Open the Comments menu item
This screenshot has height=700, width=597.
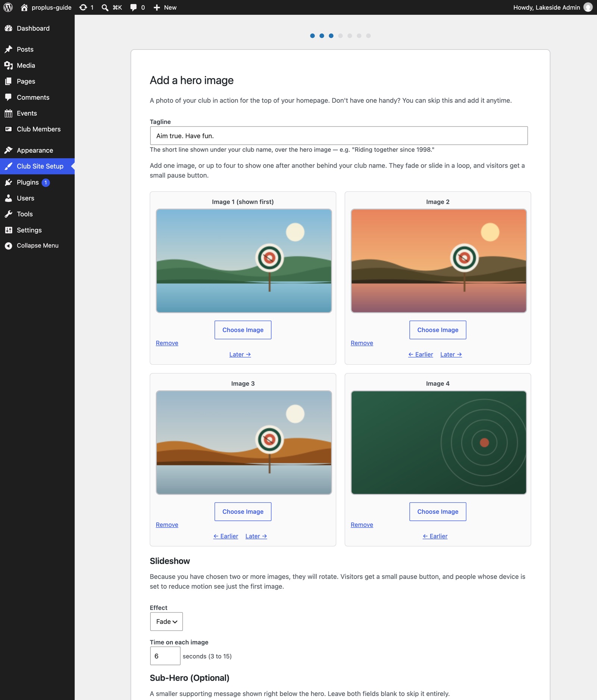pos(37,97)
